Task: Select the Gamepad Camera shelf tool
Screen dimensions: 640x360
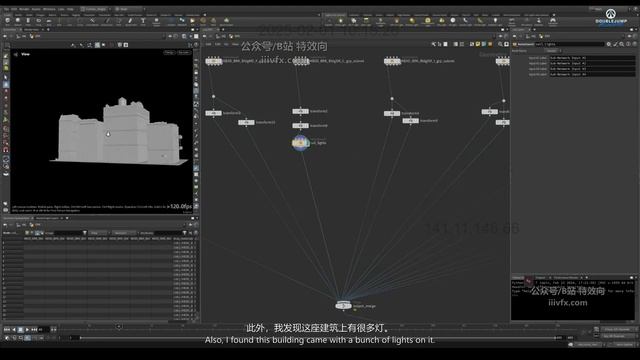Action: pyautogui.click(x=553, y=21)
